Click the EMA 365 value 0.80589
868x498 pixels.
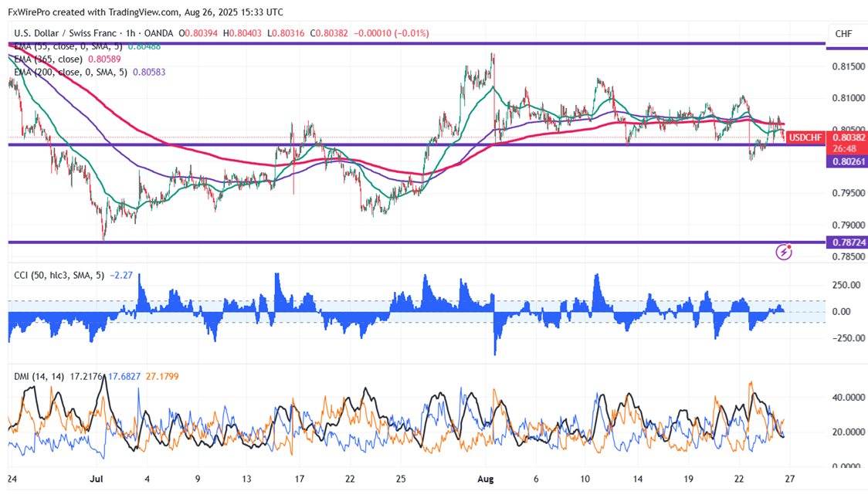click(x=104, y=59)
